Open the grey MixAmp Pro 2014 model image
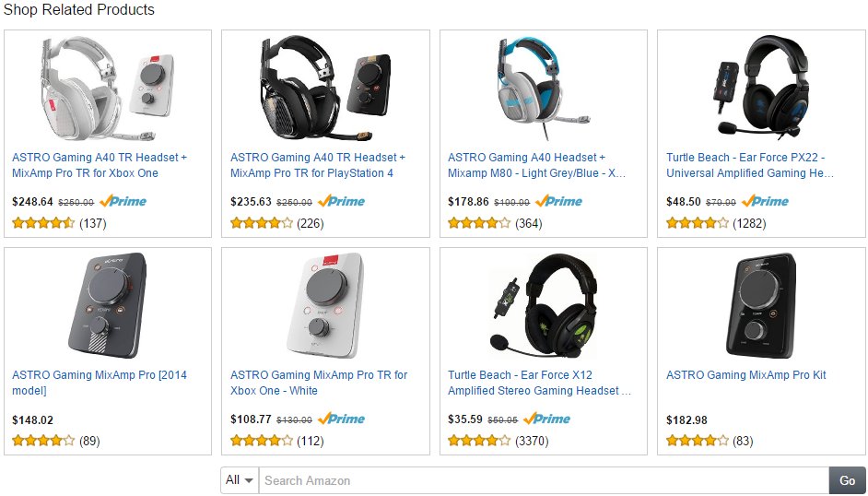Screen dimensions: 868x496 [x=108, y=305]
